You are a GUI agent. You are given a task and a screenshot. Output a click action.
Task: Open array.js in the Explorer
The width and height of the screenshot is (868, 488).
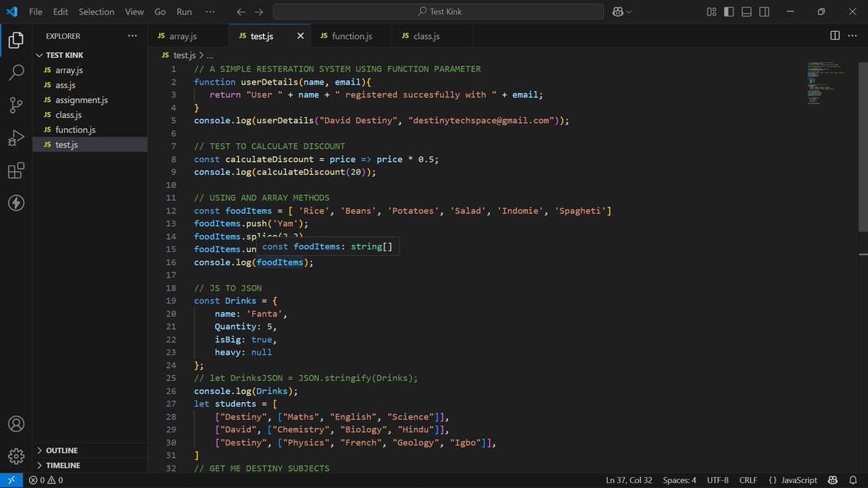pyautogui.click(x=89, y=70)
